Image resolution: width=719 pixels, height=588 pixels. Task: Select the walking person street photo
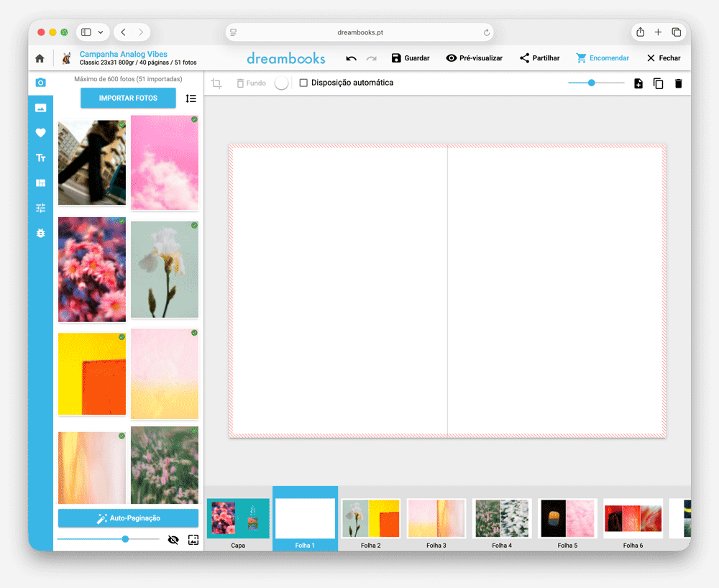(x=92, y=162)
